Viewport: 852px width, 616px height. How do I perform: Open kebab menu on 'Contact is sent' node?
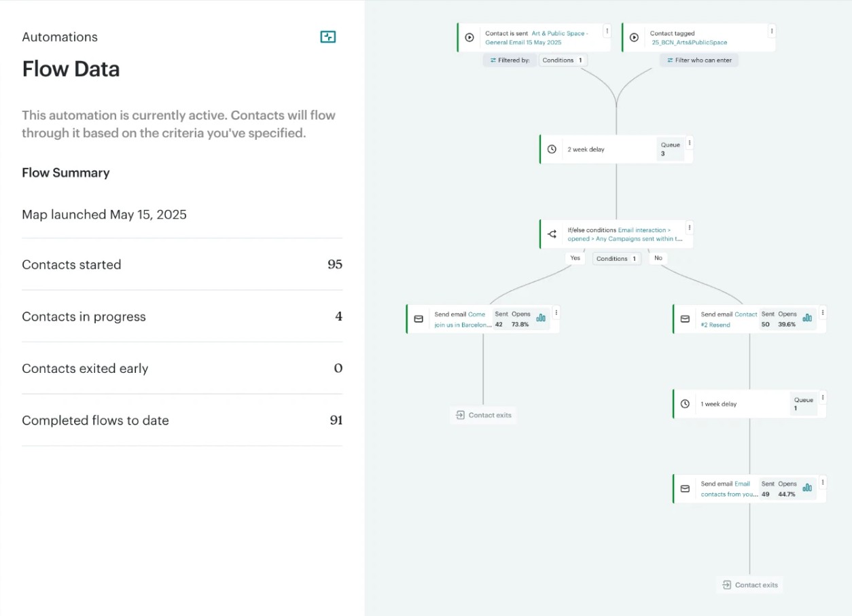click(607, 31)
